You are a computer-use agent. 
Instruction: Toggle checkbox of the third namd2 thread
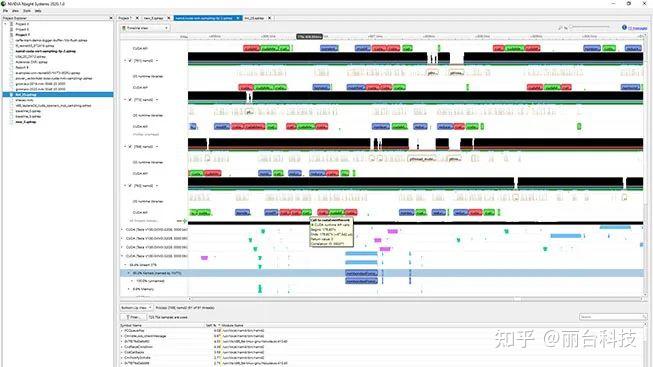click(x=130, y=147)
